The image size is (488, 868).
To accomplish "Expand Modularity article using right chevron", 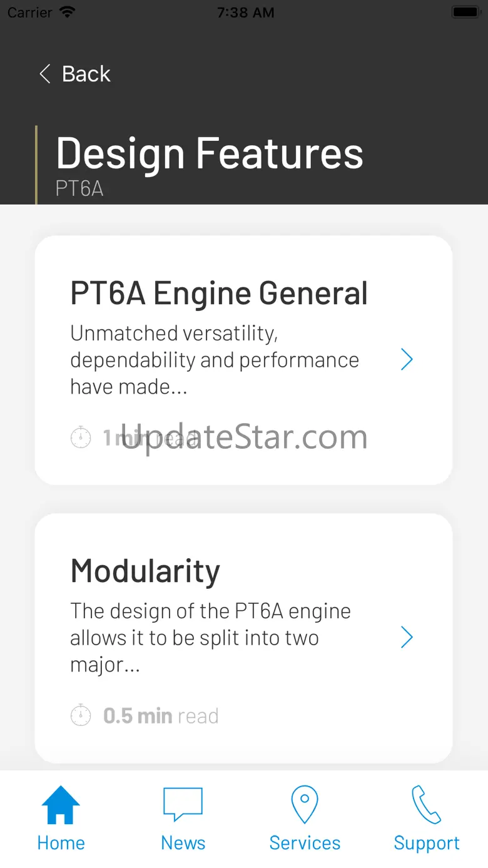I will point(407,638).
